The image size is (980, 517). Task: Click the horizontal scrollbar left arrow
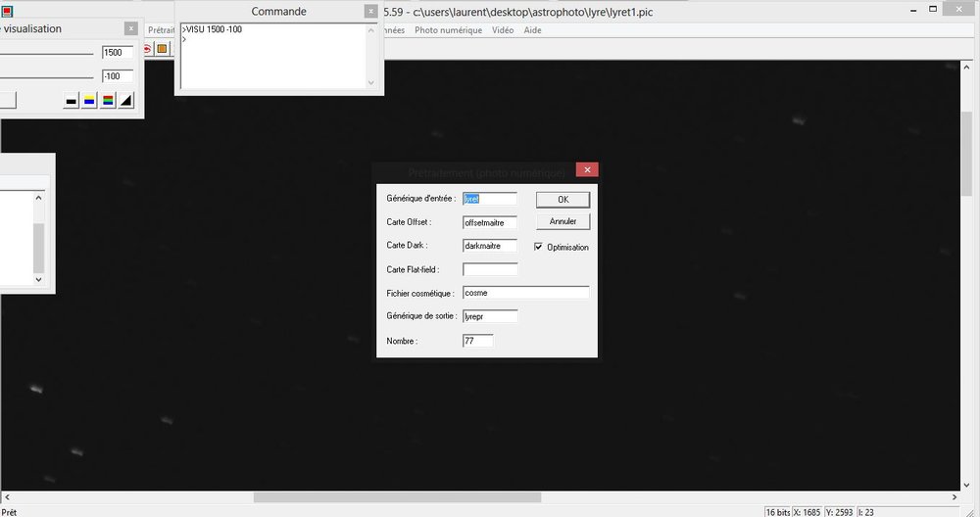click(x=7, y=497)
